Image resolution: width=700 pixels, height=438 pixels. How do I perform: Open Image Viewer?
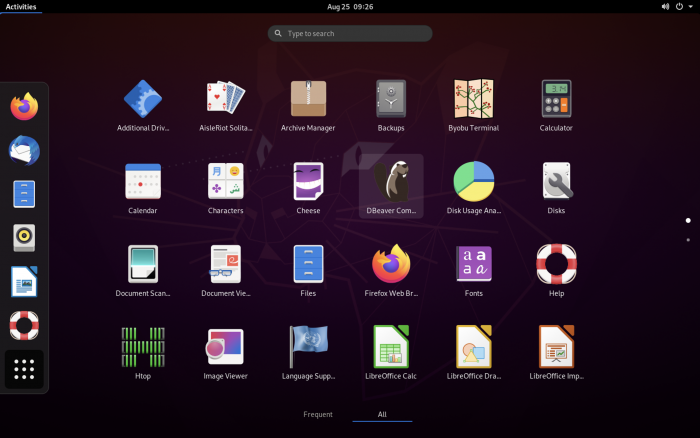(225, 353)
